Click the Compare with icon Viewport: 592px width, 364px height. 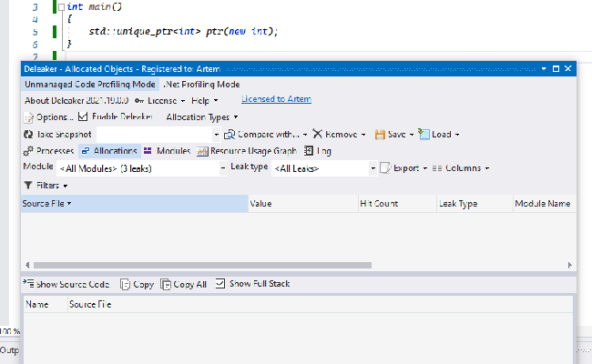coord(230,135)
